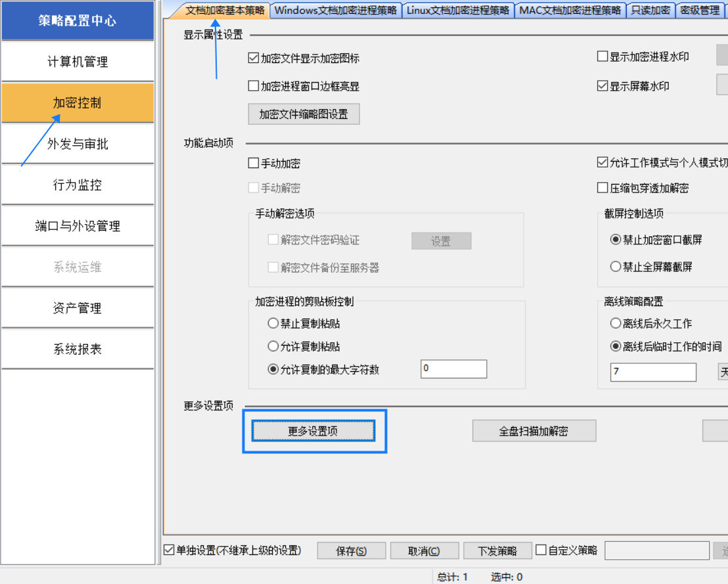Screen dimensions: 728x584
Task: Choose 禁止全屏幕截屏 radio option
Action: [x=616, y=267]
